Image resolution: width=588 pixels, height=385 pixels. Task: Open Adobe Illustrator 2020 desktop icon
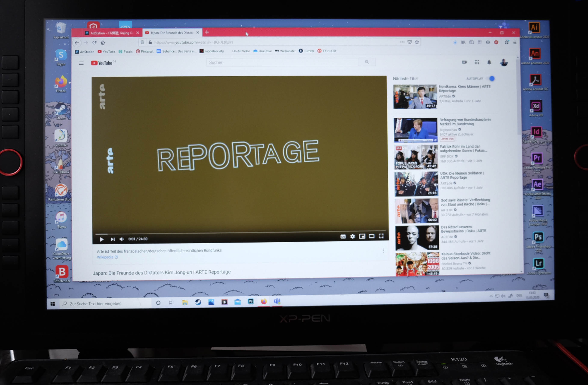pyautogui.click(x=534, y=30)
